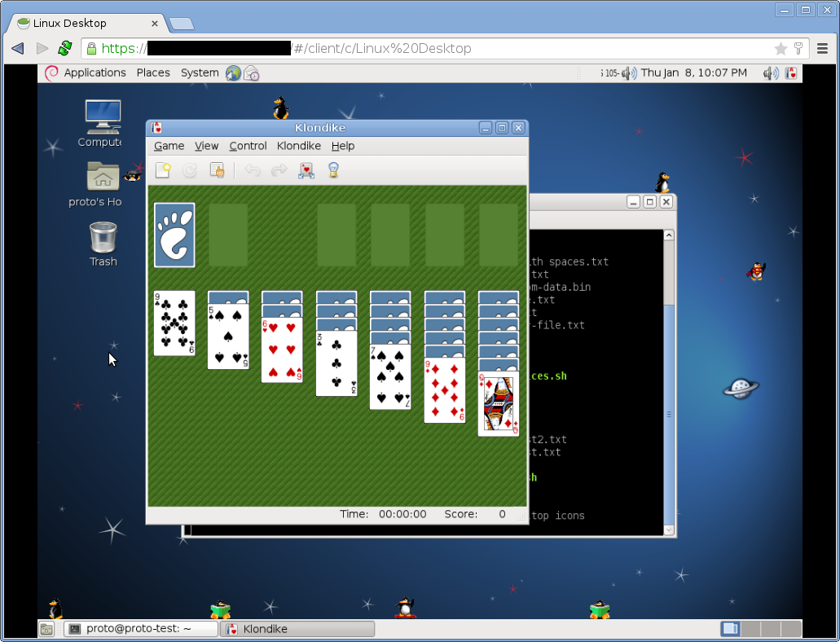This screenshot has height=642, width=840.
Task: Start a new game from the toolbar
Action: pyautogui.click(x=163, y=170)
